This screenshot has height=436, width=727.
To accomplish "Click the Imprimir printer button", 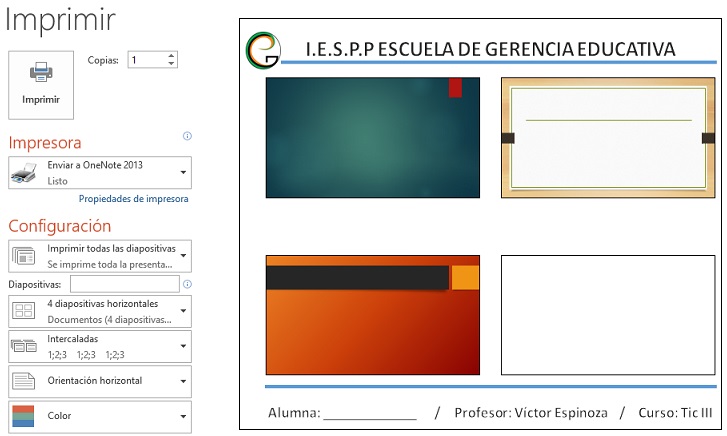I will point(41,83).
